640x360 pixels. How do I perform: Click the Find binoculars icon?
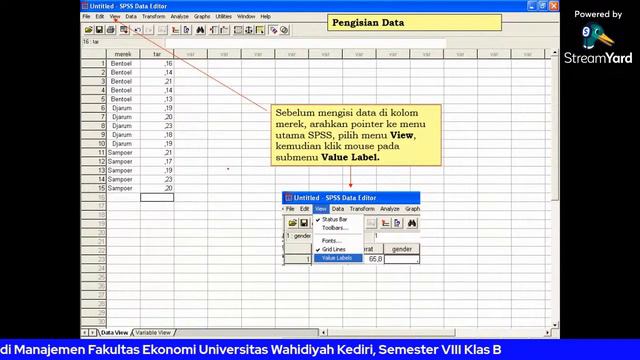pyautogui.click(x=200, y=30)
